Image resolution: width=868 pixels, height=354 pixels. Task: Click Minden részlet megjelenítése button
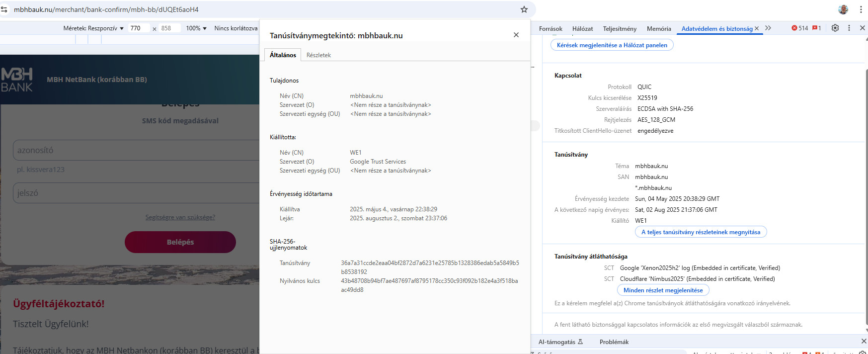[x=663, y=290]
